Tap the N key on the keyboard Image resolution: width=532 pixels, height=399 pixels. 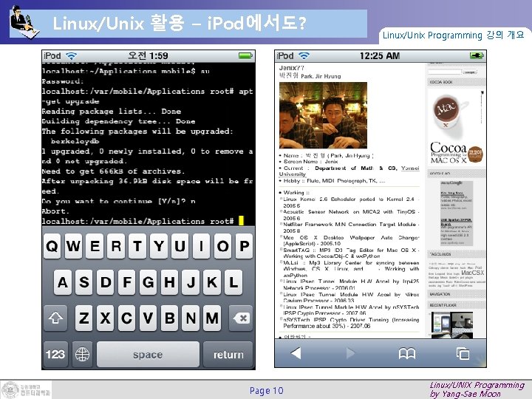point(191,318)
